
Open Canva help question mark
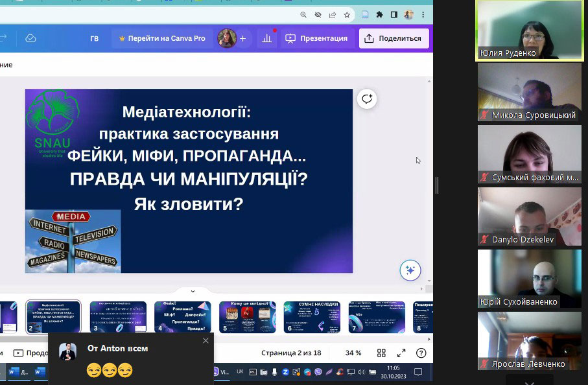coord(421,353)
